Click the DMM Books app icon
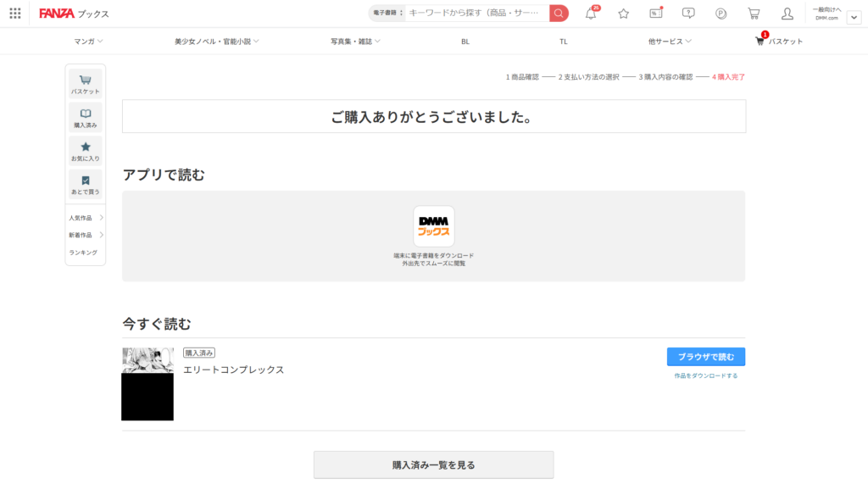The width and height of the screenshot is (868, 495). click(x=433, y=226)
